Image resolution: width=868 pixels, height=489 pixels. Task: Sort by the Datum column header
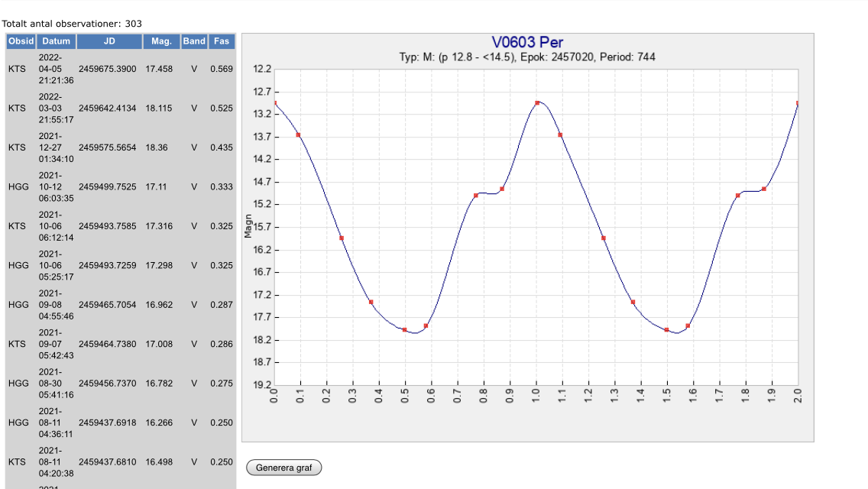click(56, 41)
